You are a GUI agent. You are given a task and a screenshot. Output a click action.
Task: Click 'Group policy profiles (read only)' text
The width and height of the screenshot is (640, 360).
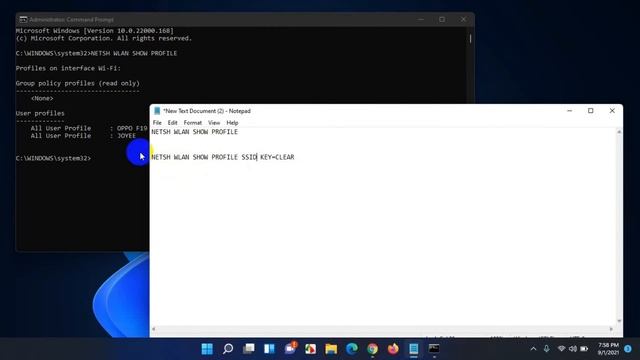coord(78,83)
